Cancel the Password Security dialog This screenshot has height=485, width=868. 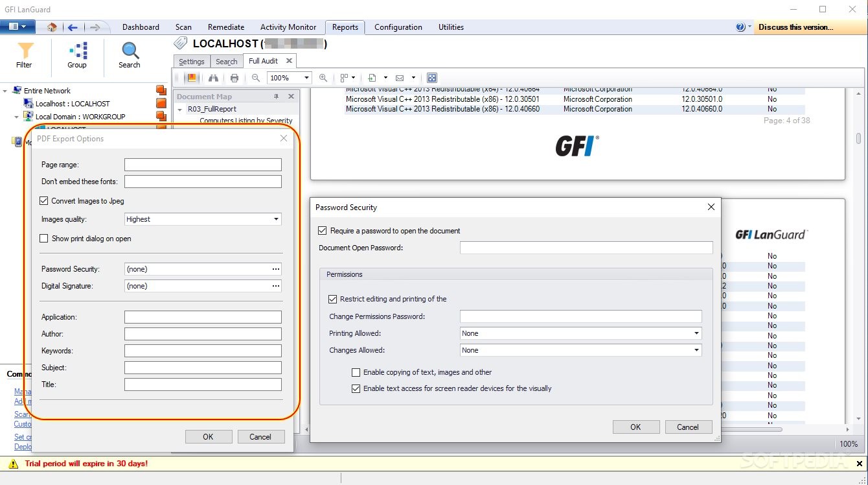688,427
